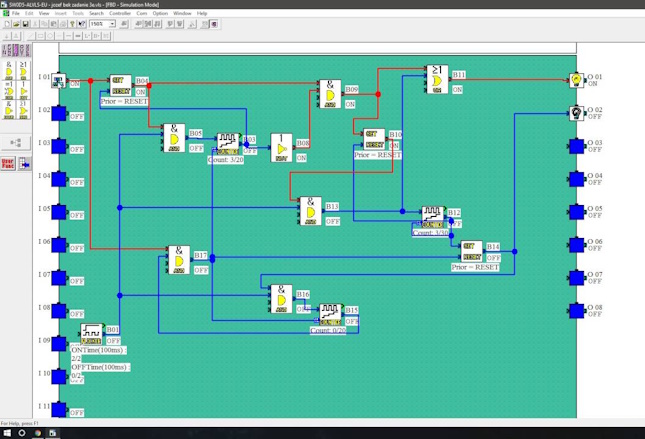Click the O 02 output lamp
The image size is (645, 439).
(576, 113)
